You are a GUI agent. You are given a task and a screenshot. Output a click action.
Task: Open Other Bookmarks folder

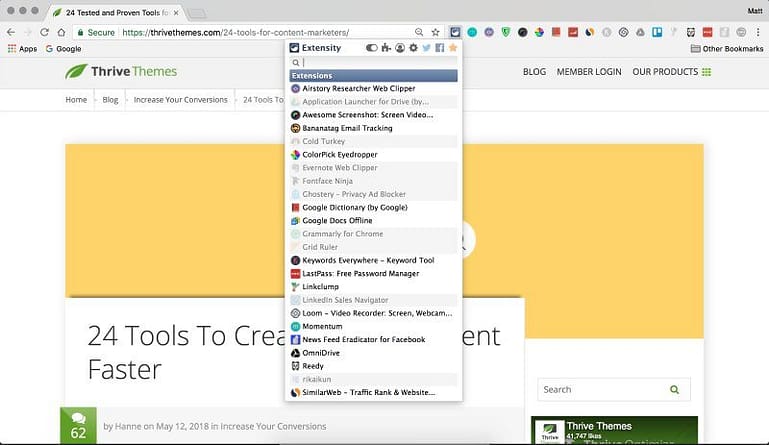727,49
